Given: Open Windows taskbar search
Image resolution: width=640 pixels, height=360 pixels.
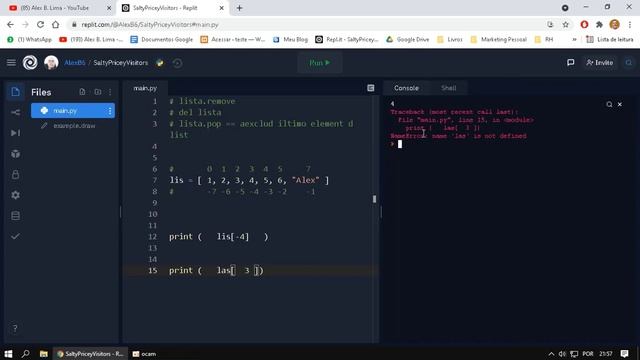Looking at the screenshot, I should point(25,353).
